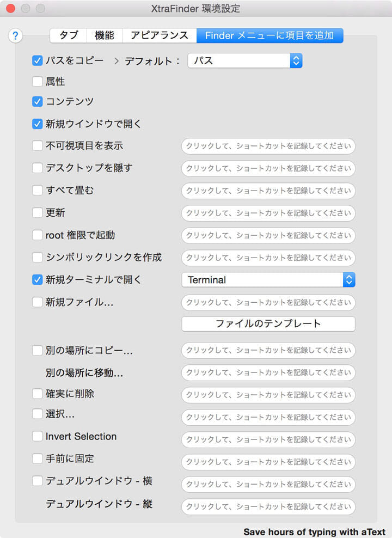Click the shortcut field next to デスクトップを隠す
Viewport: 392px width, 538px height.
(268, 168)
